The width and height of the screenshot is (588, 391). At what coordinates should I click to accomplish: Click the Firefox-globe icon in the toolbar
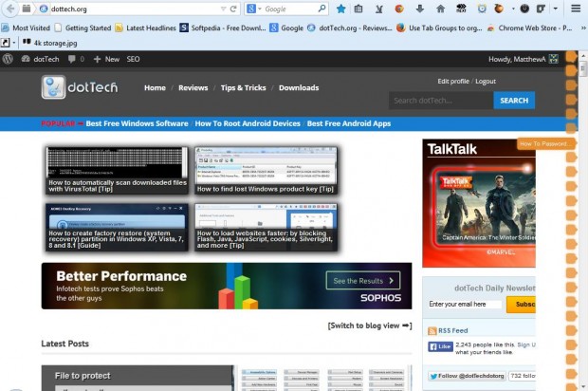(x=399, y=9)
